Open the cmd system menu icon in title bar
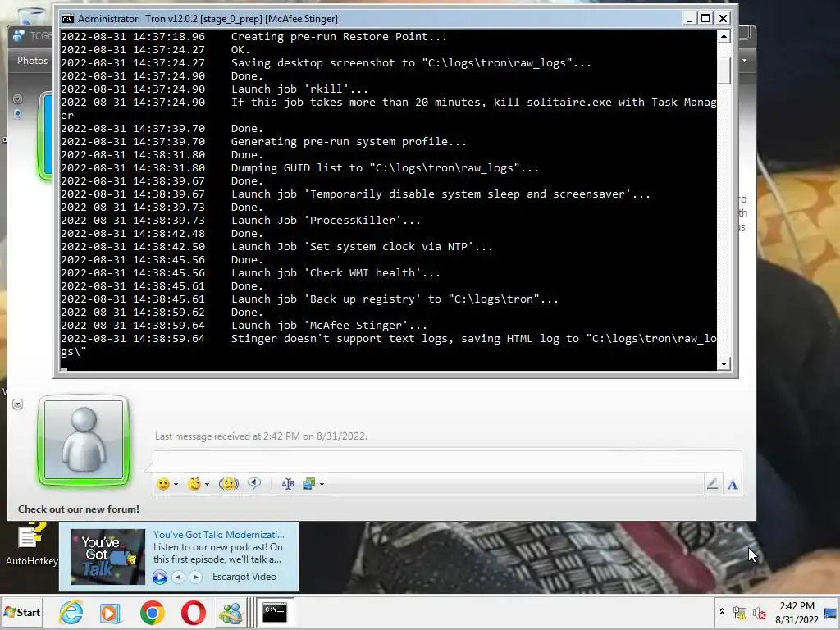 click(67, 19)
